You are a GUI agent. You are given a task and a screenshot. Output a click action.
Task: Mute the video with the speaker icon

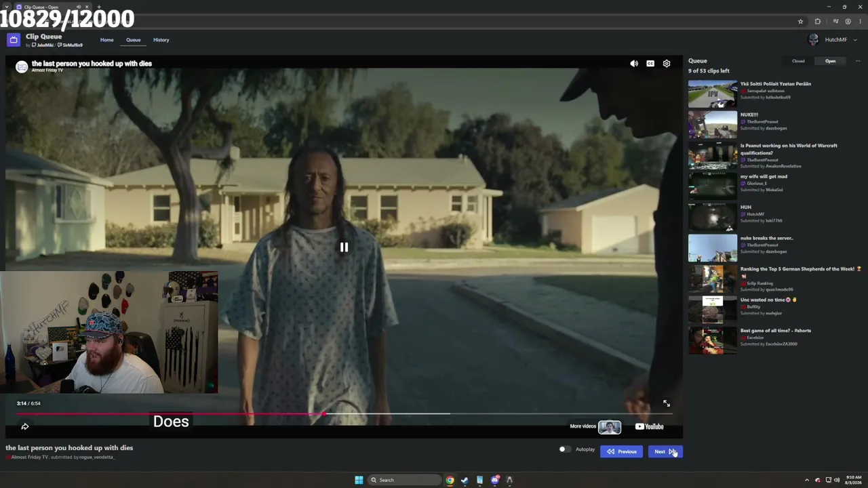(634, 64)
